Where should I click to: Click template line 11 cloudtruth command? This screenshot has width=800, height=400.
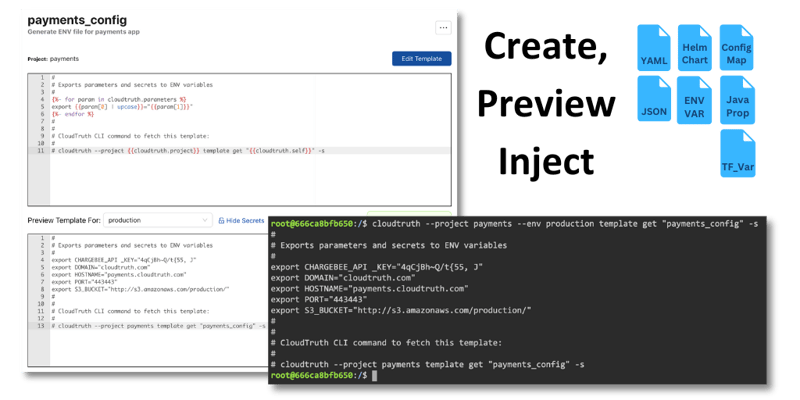(x=188, y=151)
